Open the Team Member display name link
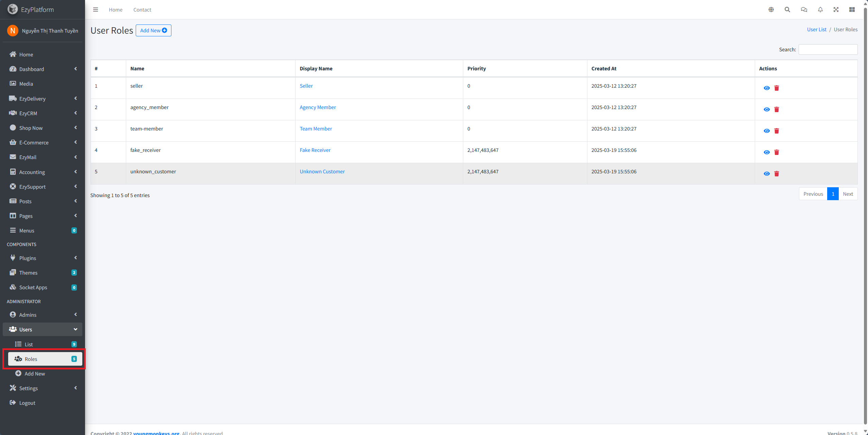Viewport: 868px width, 435px height. [316, 129]
